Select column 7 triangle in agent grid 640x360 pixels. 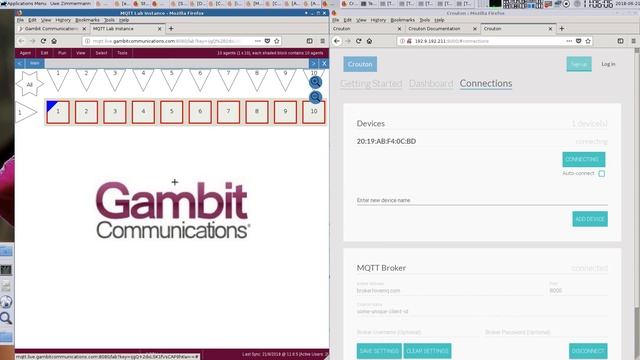(x=228, y=80)
